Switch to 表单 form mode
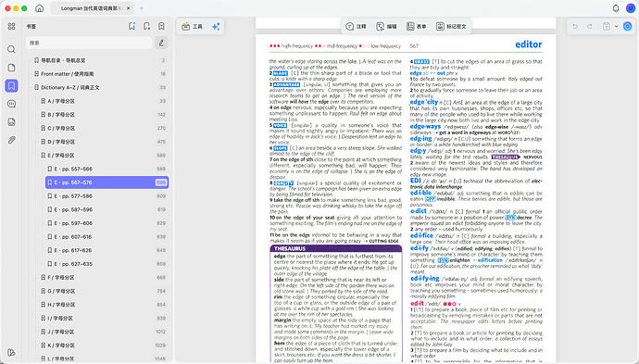The height and width of the screenshot is (364, 639). 417,27
